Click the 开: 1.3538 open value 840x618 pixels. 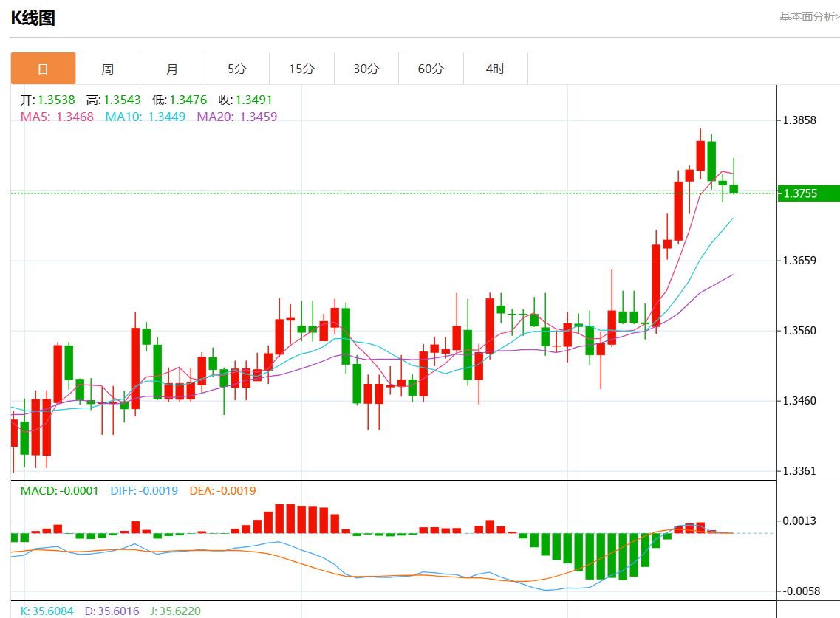(x=48, y=100)
